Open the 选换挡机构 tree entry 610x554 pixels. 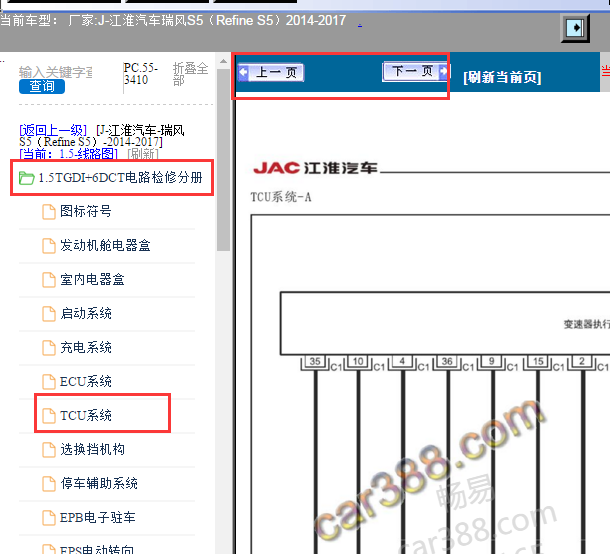point(92,449)
